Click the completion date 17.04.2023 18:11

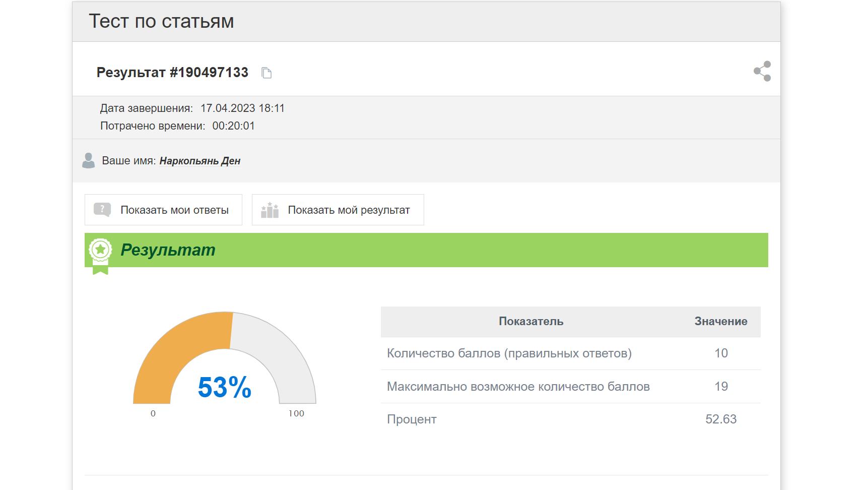[242, 108]
